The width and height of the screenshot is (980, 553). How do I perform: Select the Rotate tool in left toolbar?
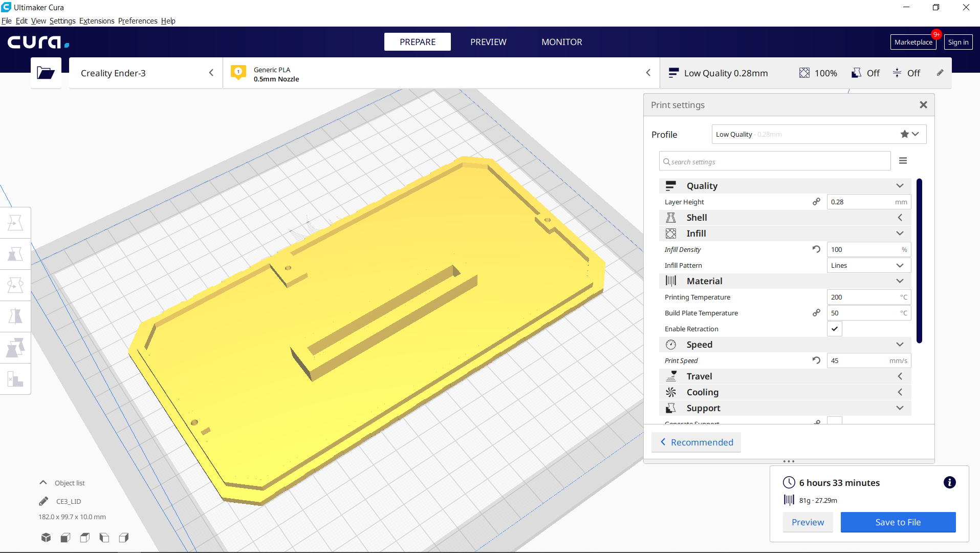15,285
